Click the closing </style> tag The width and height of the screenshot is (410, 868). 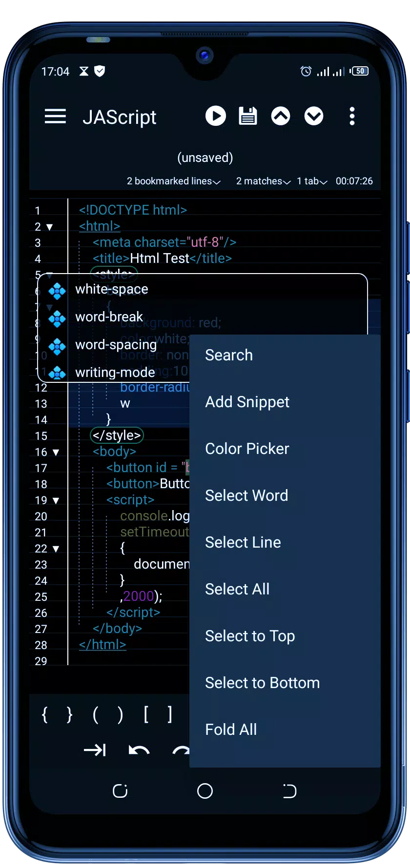117,435
